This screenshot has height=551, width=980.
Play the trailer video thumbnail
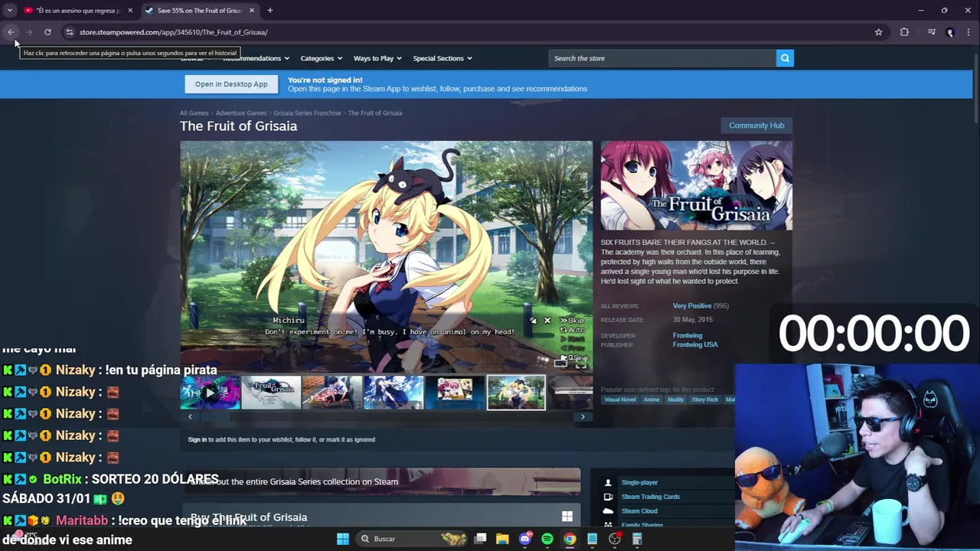tap(210, 393)
